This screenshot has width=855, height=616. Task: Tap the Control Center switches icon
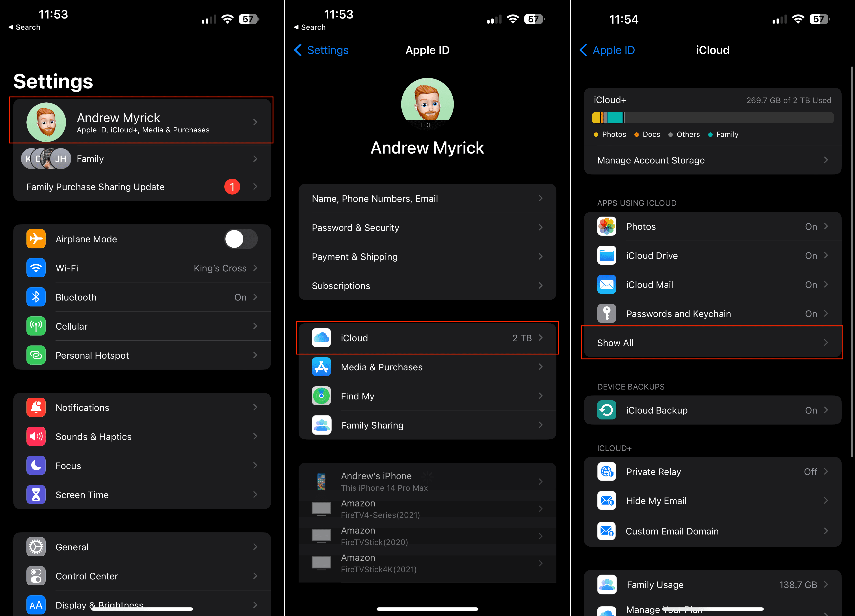point(36,576)
